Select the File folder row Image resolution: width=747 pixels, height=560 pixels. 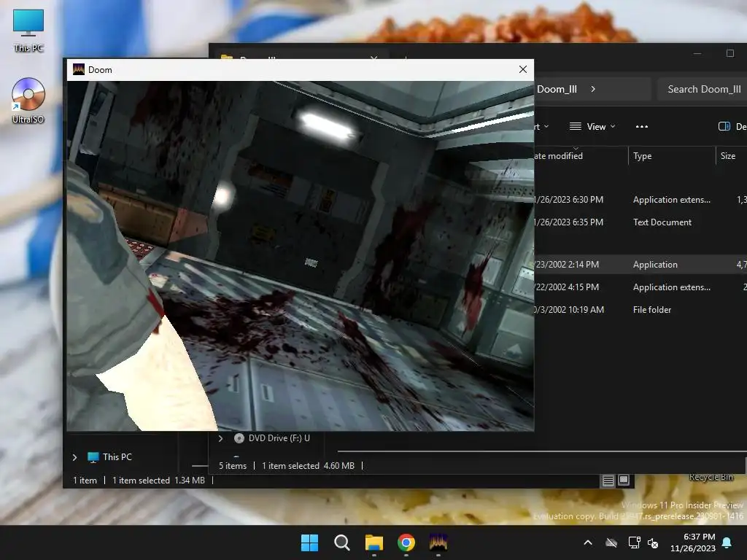(640, 309)
